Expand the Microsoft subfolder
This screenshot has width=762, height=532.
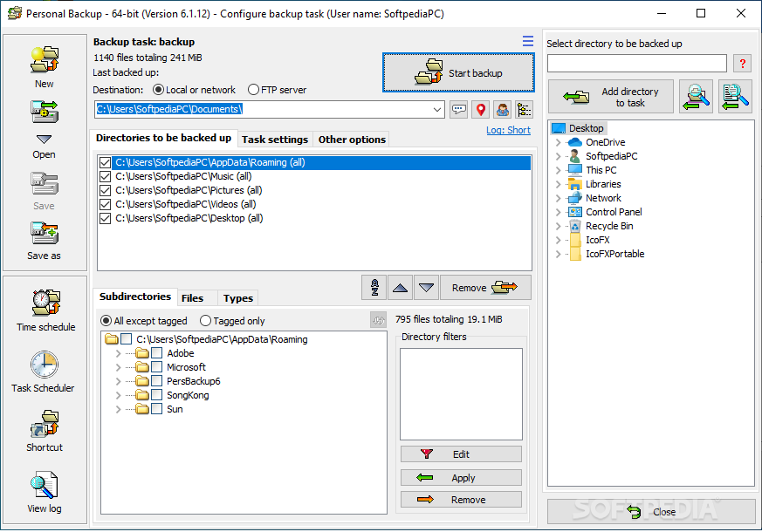(118, 367)
